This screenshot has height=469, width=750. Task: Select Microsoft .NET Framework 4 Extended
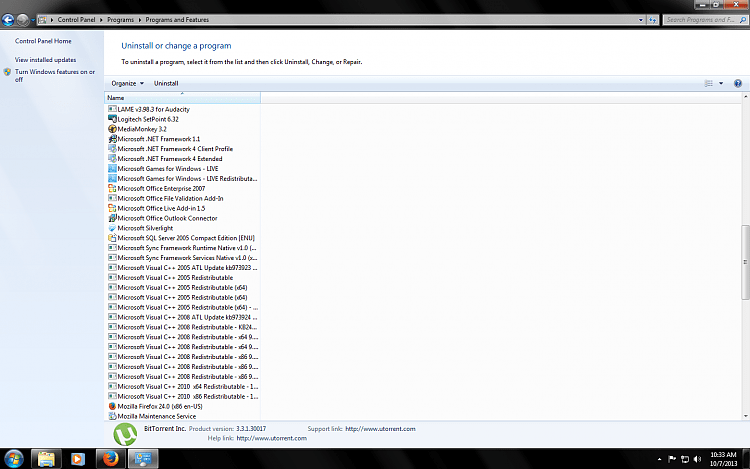coord(170,159)
